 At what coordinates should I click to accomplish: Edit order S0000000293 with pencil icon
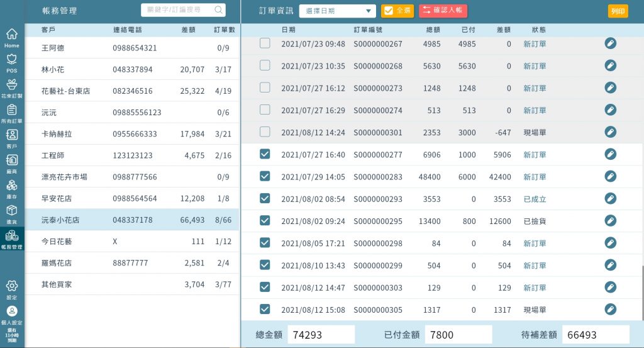coord(610,198)
